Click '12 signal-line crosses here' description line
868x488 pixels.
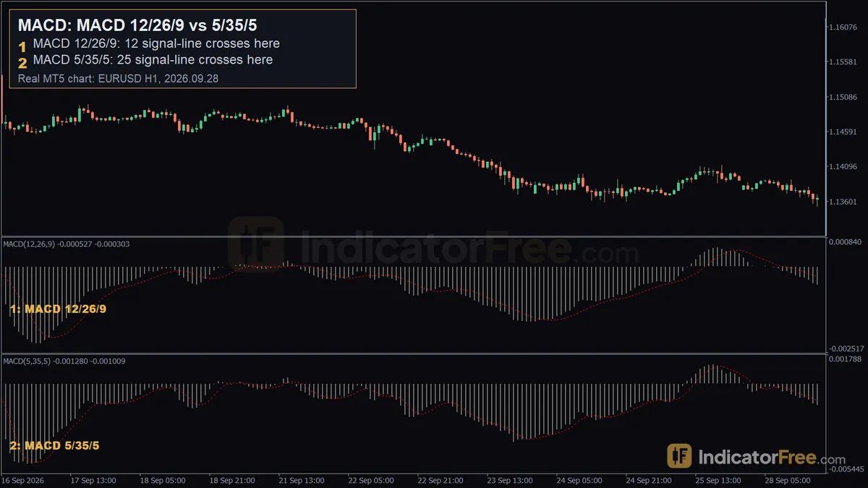pyautogui.click(x=156, y=44)
